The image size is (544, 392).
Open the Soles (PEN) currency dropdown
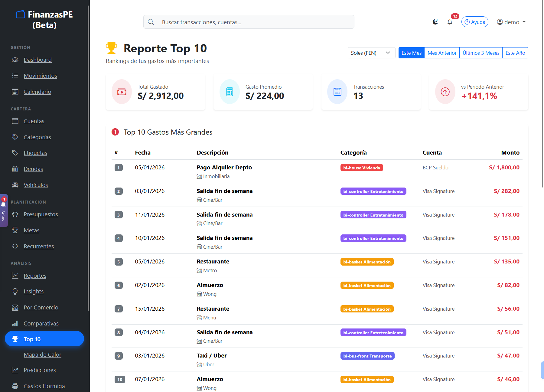click(x=371, y=53)
